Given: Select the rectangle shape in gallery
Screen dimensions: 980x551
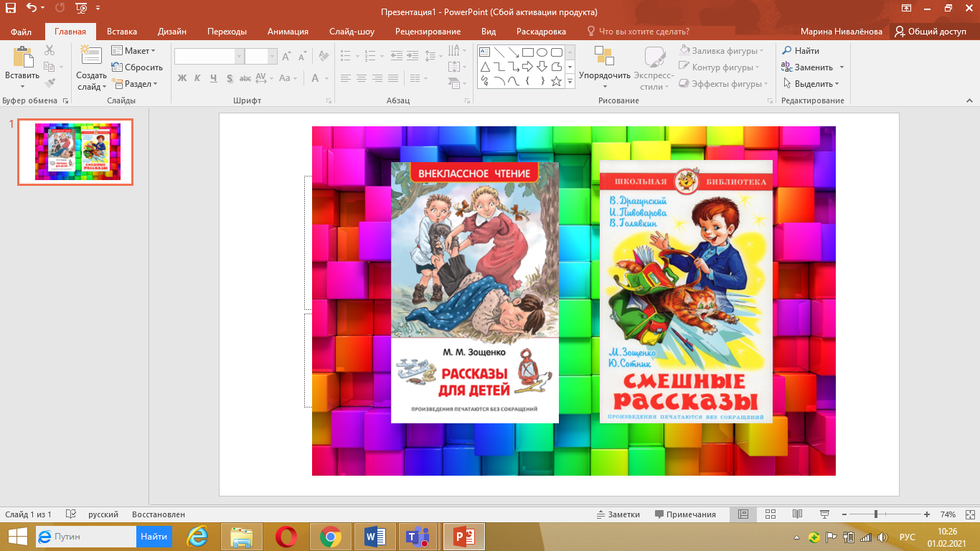Looking at the screenshot, I should pos(527,52).
